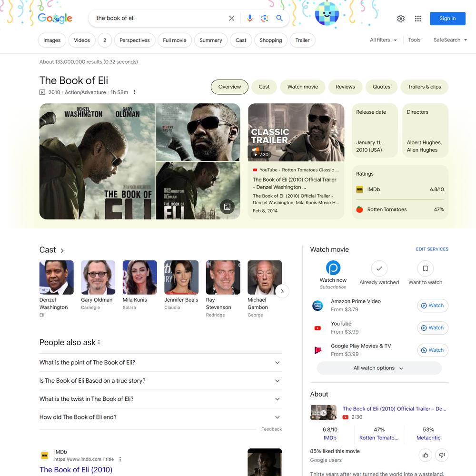Click the Amazon Prime Video icon
Screen dimensions: 476x476
click(x=317, y=306)
